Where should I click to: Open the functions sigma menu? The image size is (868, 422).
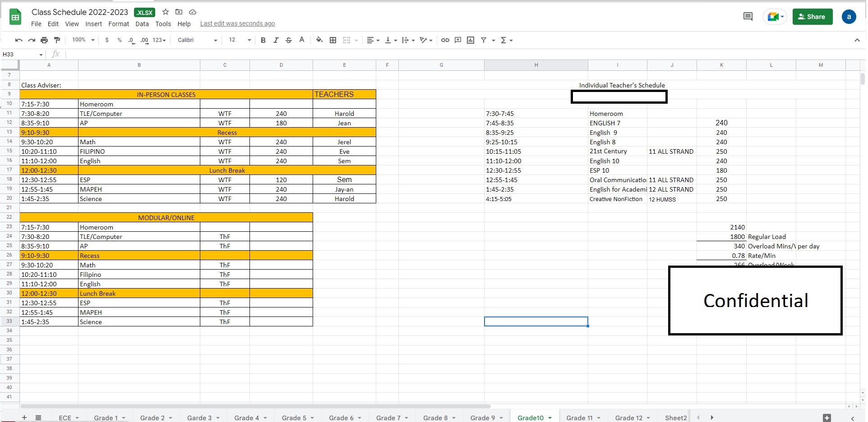(507, 40)
